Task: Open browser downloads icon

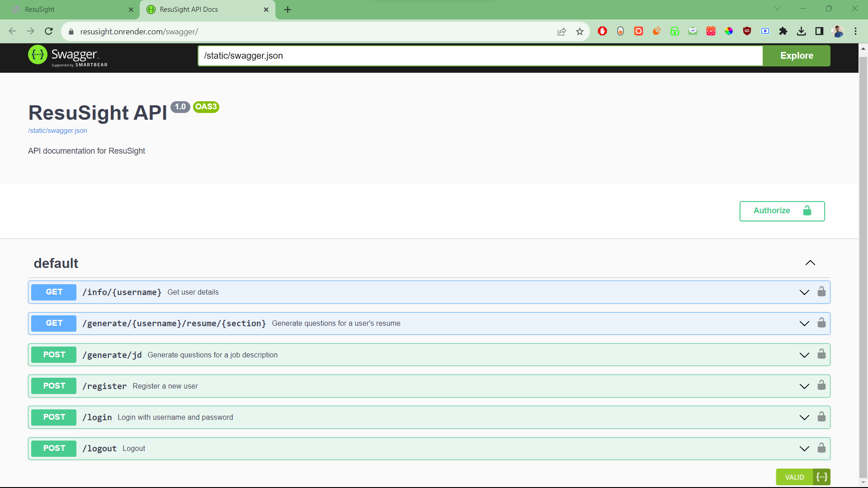Action: (x=801, y=31)
